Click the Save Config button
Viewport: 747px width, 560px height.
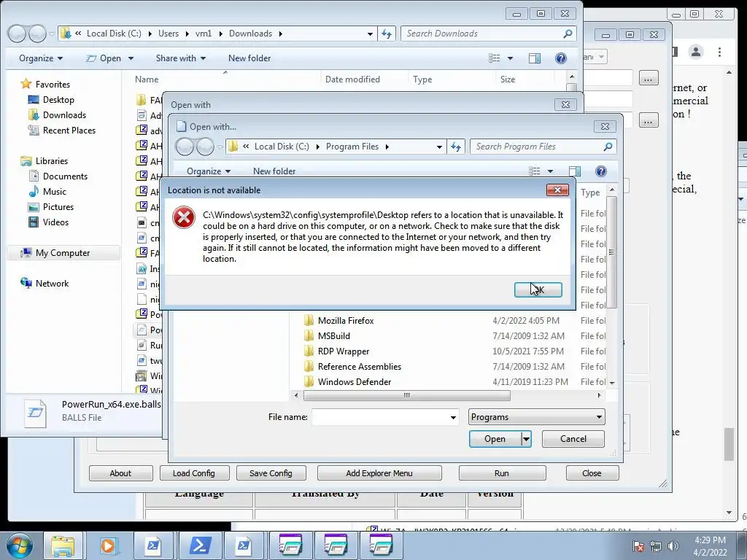coord(271,472)
